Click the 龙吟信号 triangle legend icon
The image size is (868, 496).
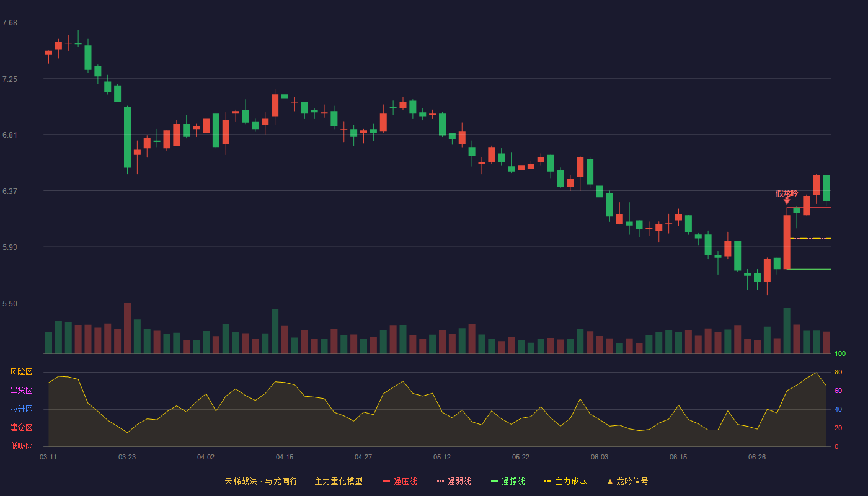pos(609,482)
